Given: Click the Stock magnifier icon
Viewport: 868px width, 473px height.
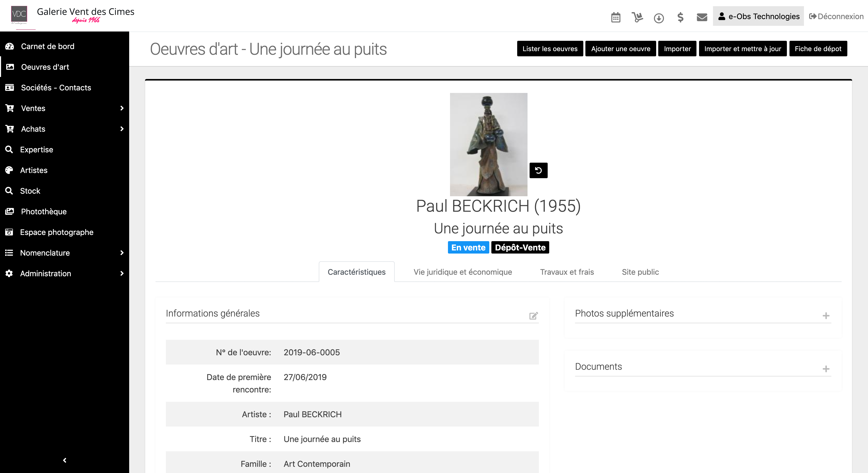Looking at the screenshot, I should point(9,191).
